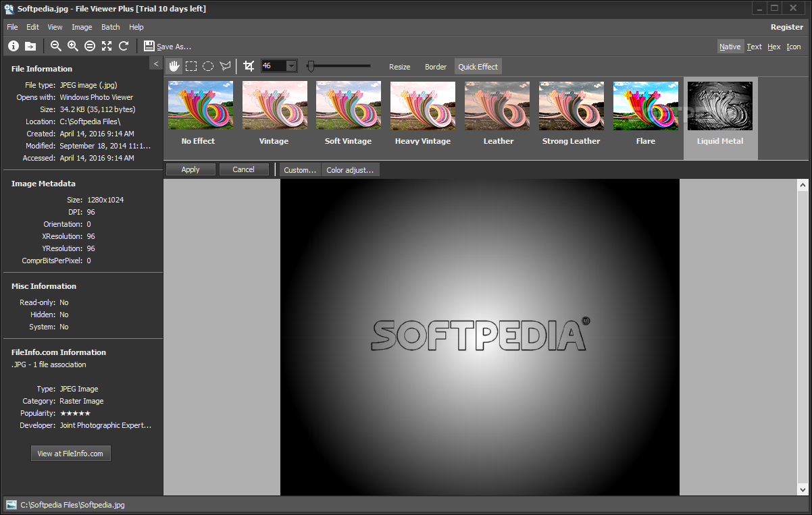Select the Elliptical selection tool

[208, 66]
